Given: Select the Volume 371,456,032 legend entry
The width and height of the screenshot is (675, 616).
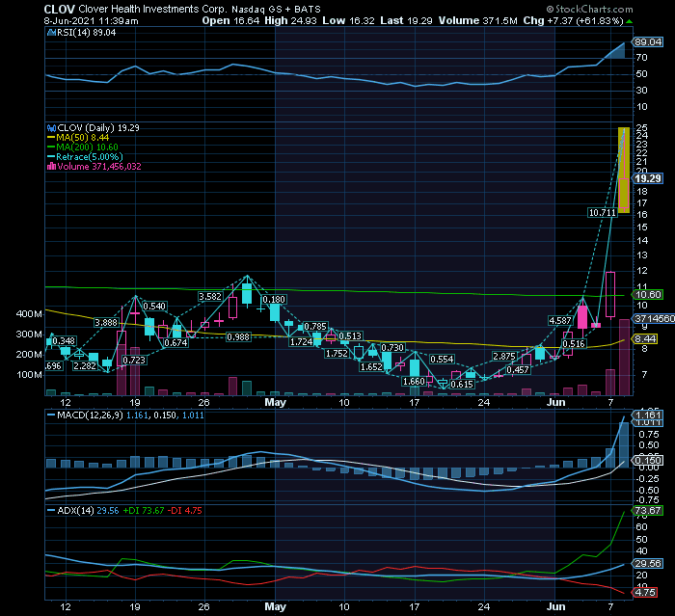Looking at the screenshot, I should pos(99,166).
